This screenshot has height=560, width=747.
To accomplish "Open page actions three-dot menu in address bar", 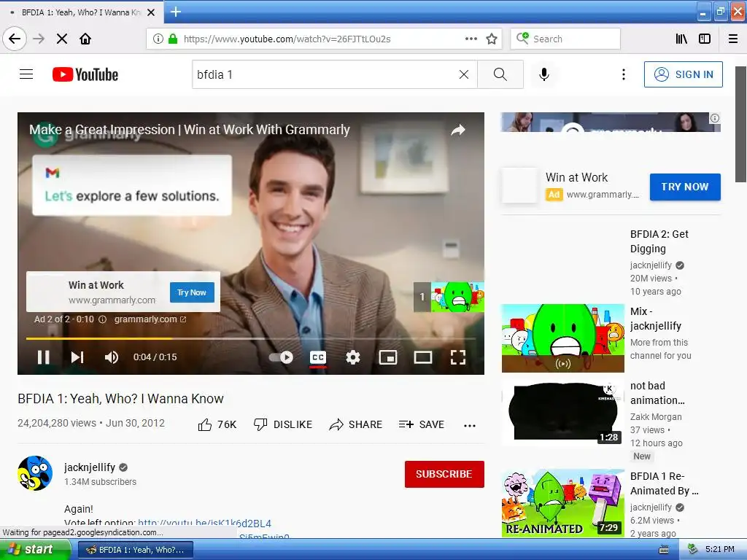I will [471, 39].
